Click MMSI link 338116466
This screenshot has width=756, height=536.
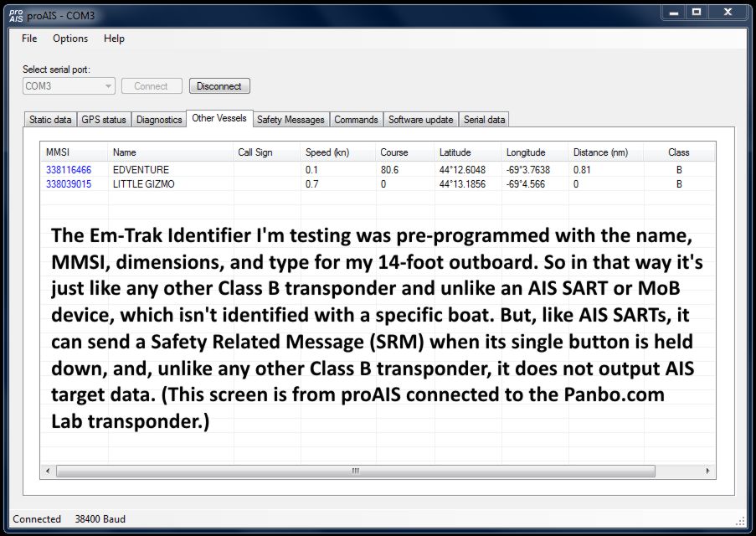69,170
